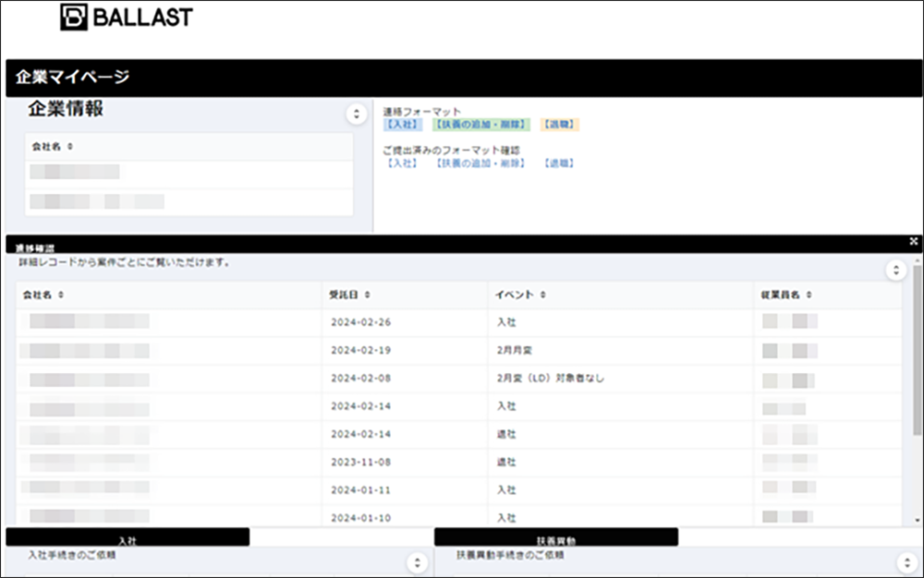
Task: Click 退社 event in 2023-11-08 row
Action: (x=621, y=462)
